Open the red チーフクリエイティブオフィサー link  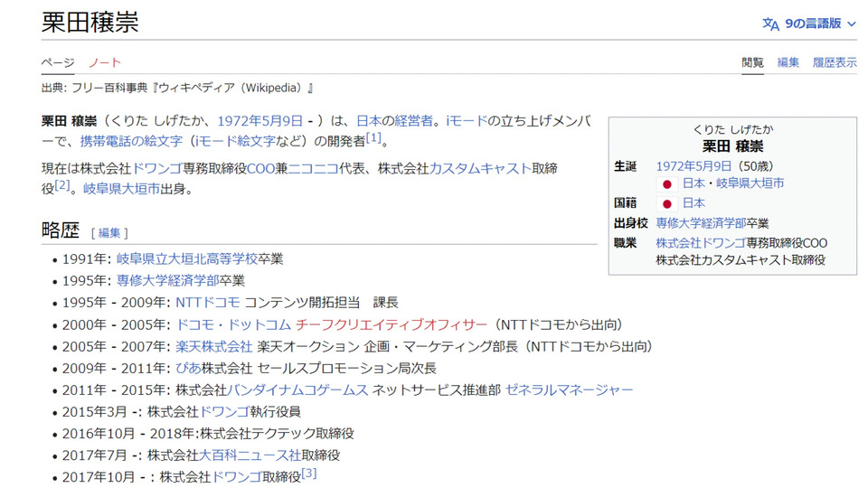pyautogui.click(x=392, y=324)
